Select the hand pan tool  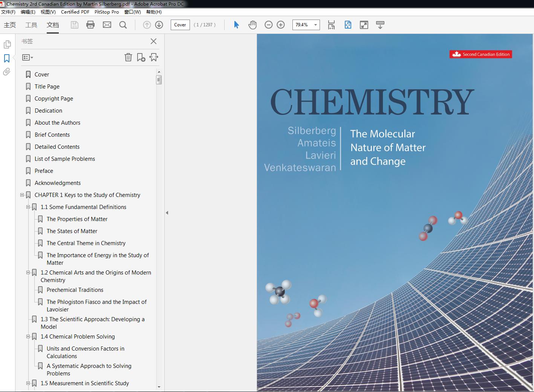point(252,25)
